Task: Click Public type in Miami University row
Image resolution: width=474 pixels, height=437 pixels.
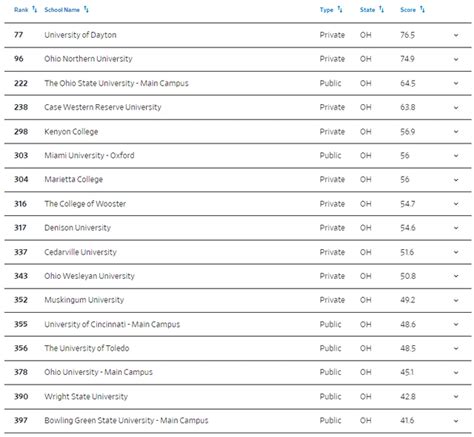Action: pyautogui.click(x=330, y=155)
